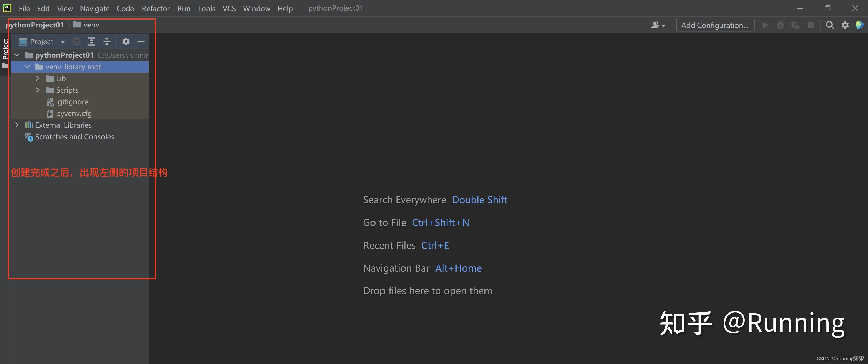Collapse the venv library root folder
The width and height of the screenshot is (868, 364).
click(x=27, y=67)
